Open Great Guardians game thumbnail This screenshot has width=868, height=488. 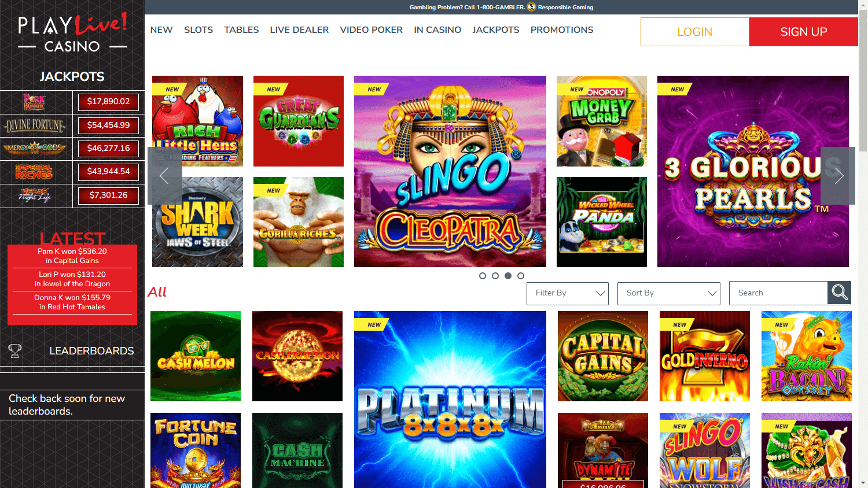tap(299, 121)
